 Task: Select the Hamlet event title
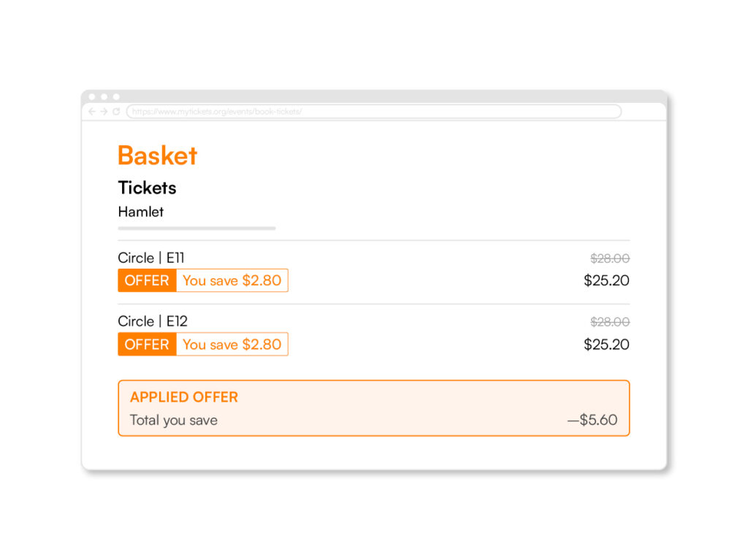pos(141,212)
